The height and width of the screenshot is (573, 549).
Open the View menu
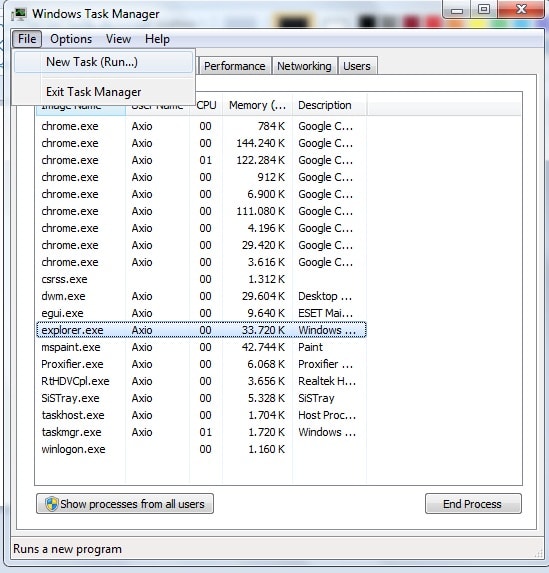(118, 39)
